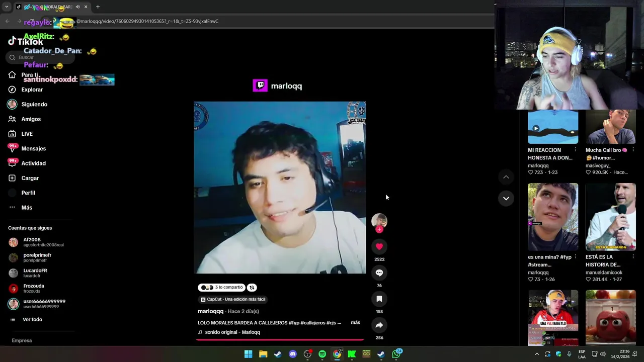The height and width of the screenshot is (362, 644).
Task: Open the LIVE camera icon
Action: [x=12, y=134]
